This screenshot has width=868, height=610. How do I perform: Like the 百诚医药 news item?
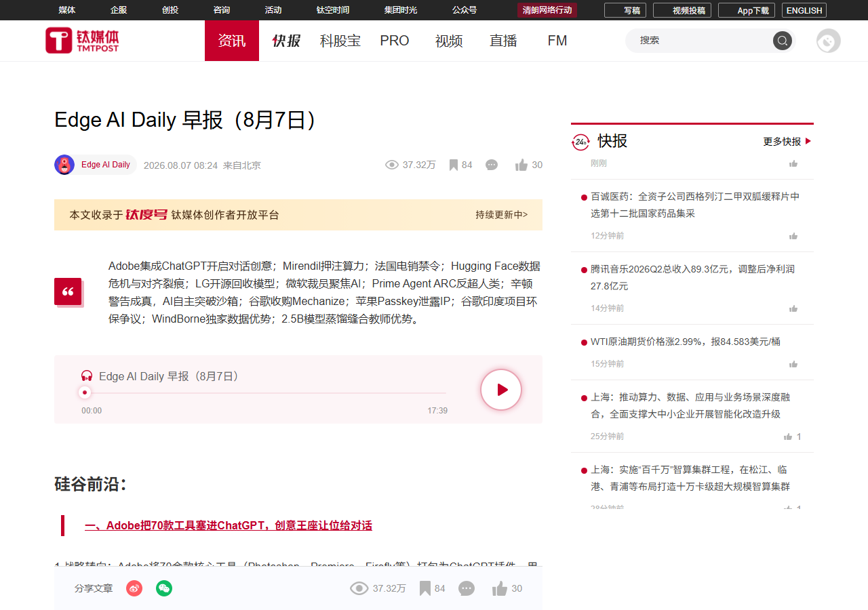coord(793,236)
